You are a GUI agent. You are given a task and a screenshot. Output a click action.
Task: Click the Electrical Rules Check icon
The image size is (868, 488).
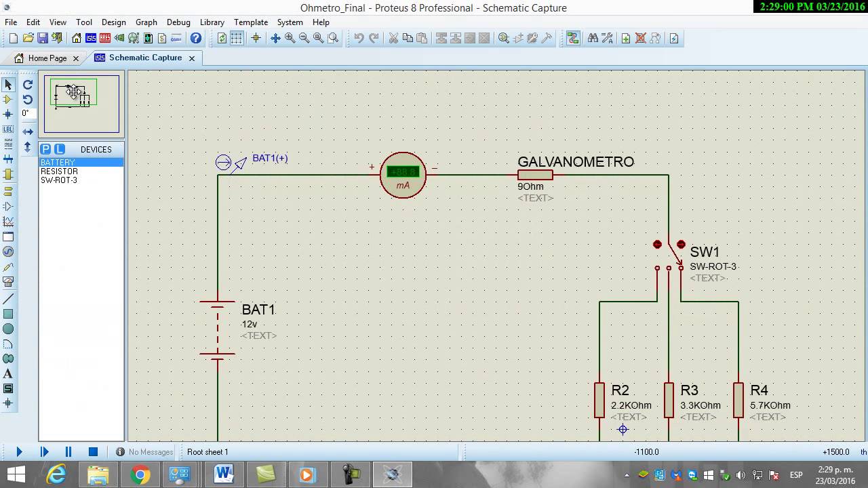[x=673, y=38]
